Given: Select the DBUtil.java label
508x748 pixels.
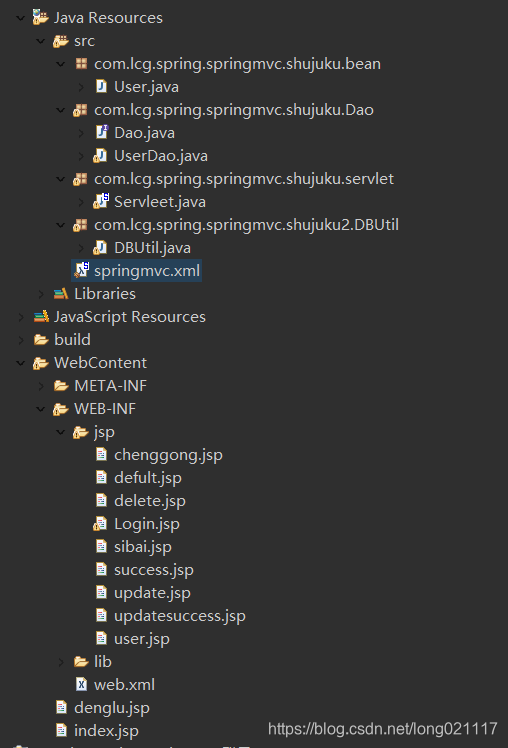Looking at the screenshot, I should (x=152, y=248).
